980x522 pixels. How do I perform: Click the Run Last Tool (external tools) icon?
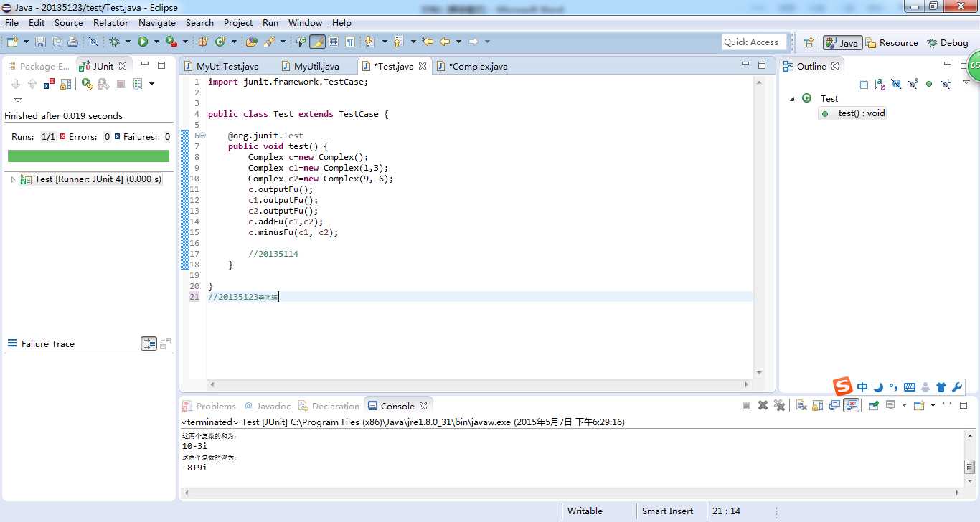(x=170, y=42)
